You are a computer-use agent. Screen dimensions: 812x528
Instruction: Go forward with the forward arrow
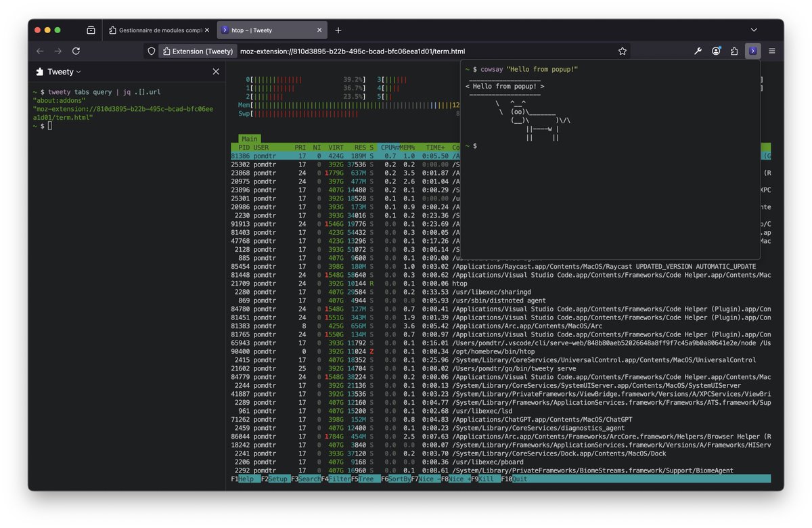(58, 51)
